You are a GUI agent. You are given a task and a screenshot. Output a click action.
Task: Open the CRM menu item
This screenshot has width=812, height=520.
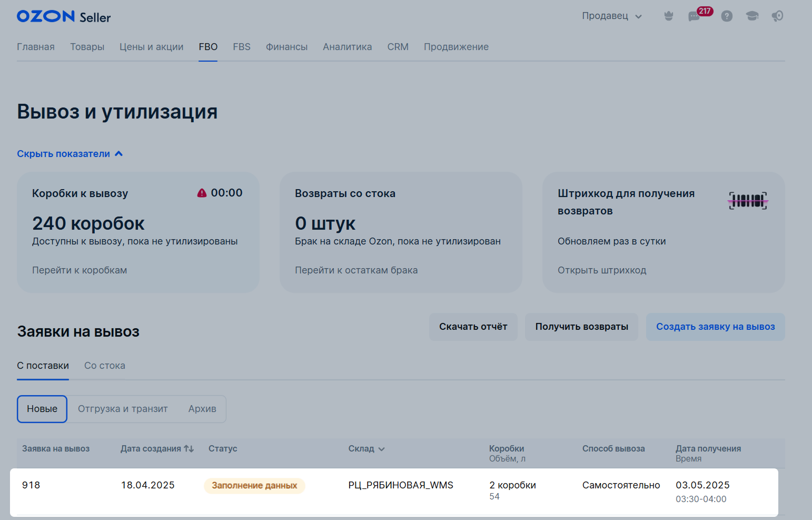point(398,47)
